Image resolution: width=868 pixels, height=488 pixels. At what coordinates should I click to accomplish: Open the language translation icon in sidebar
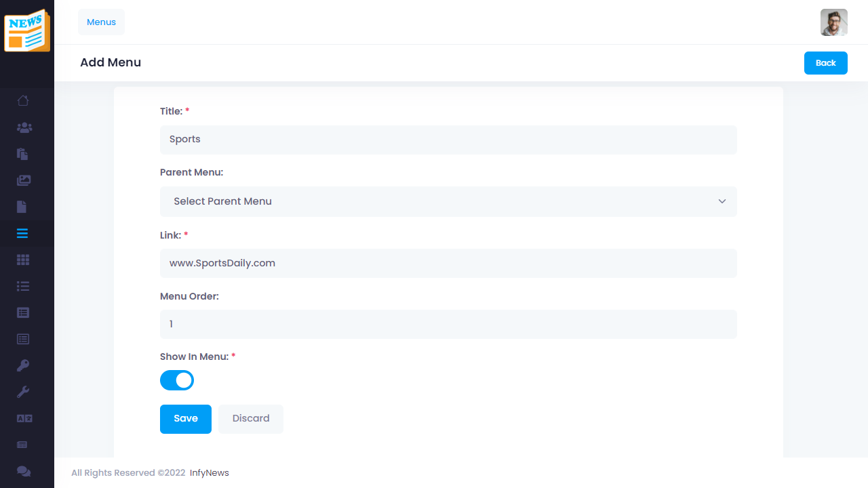24,418
